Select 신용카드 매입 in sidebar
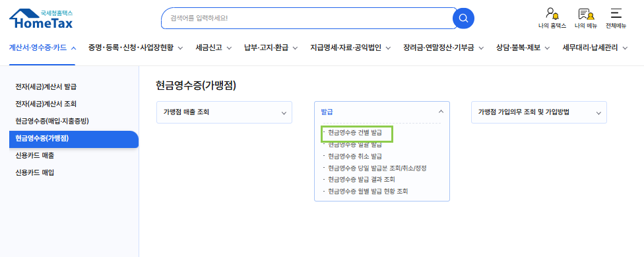The height and width of the screenshot is (257, 644). point(34,172)
